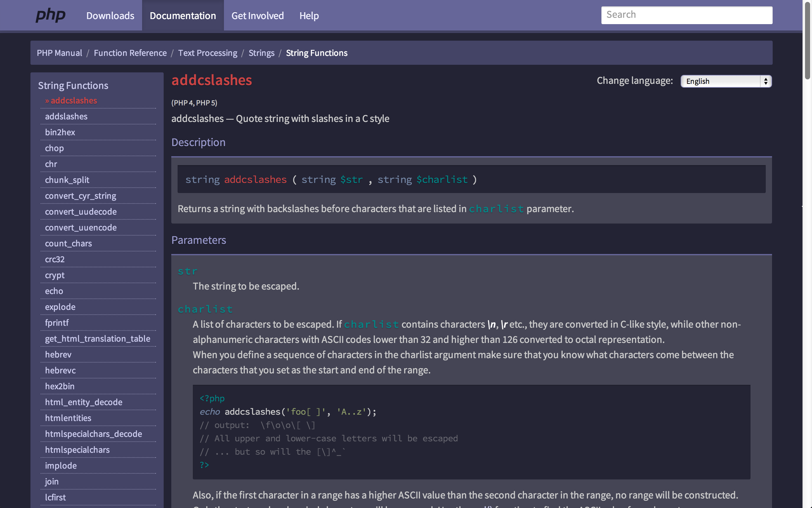Screen dimensions: 812x508
Task: Open html_entity_decode function page
Action: coord(83,402)
